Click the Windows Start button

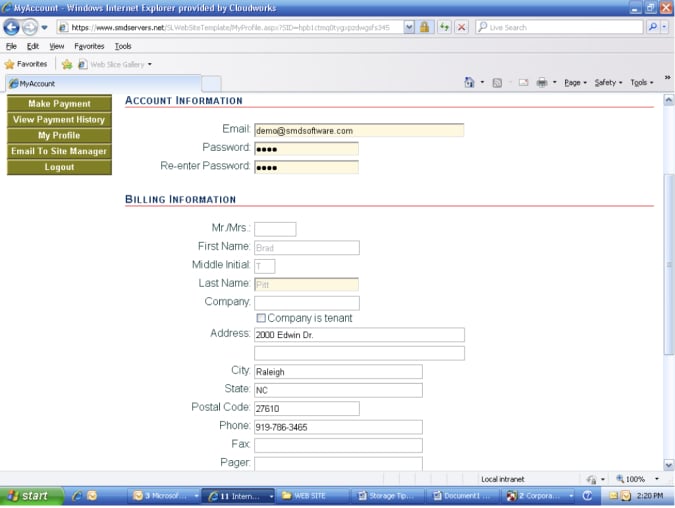28,495
